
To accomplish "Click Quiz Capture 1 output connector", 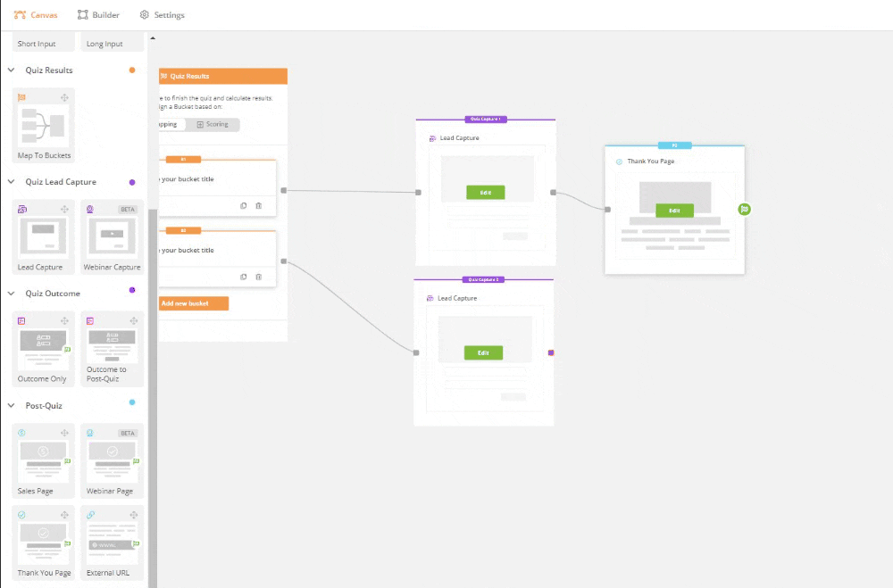I will (553, 193).
